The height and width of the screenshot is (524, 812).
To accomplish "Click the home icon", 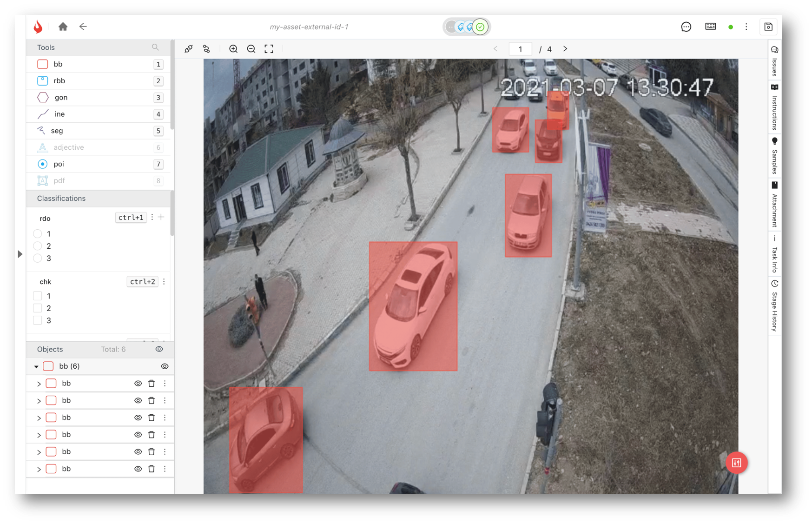I will coord(63,27).
